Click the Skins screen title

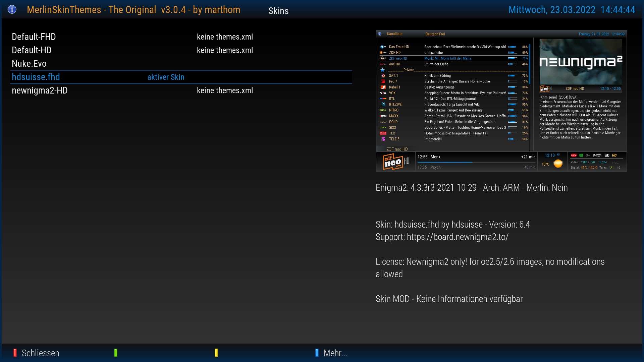pos(278,11)
